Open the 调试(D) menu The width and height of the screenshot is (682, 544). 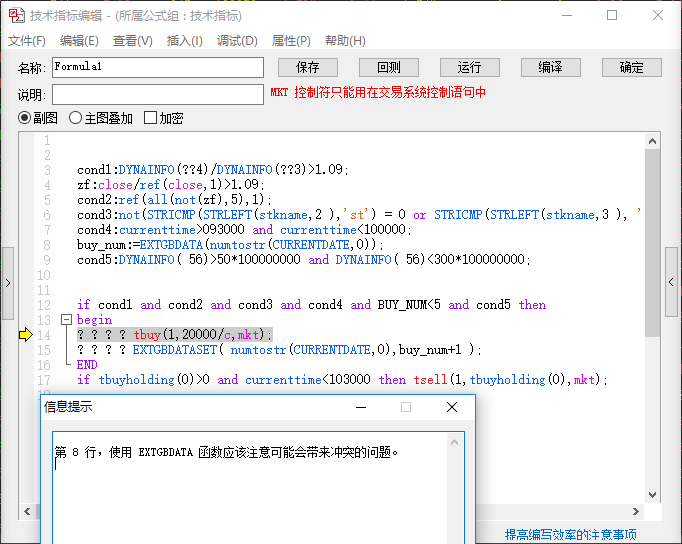coord(237,41)
